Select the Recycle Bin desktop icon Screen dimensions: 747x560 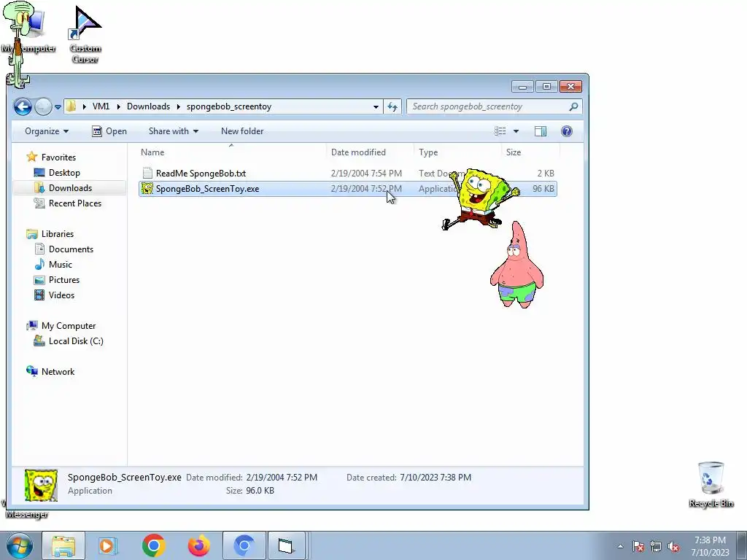point(711,485)
